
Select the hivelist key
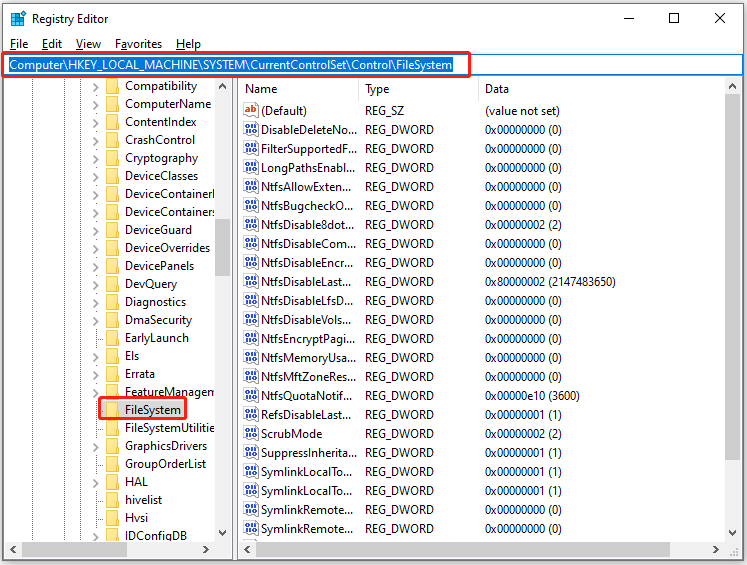tap(143, 500)
